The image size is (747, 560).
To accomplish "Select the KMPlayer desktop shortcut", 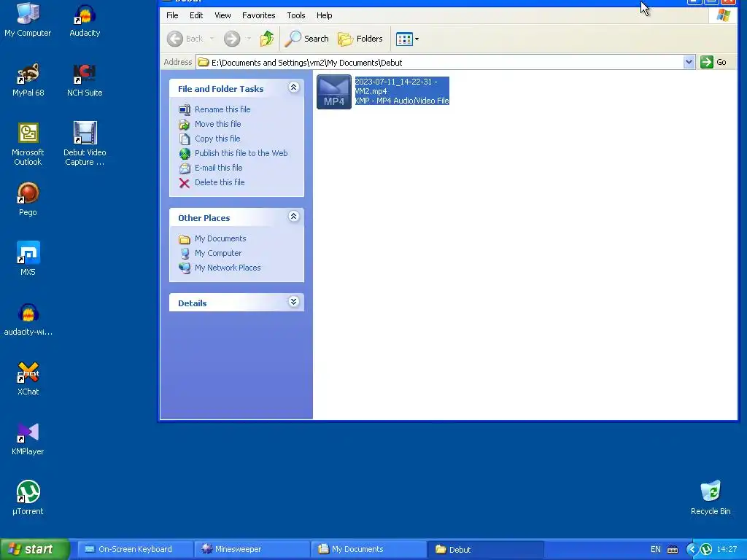I will pos(28,438).
